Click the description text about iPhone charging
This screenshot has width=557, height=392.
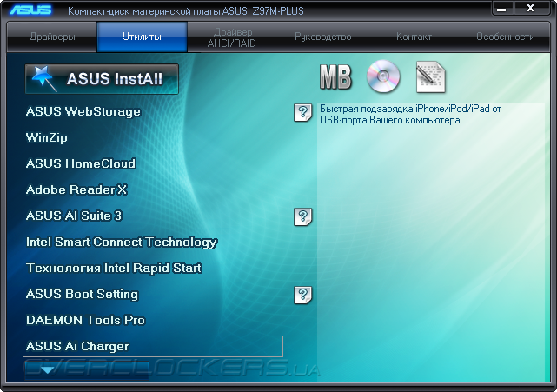410,115
